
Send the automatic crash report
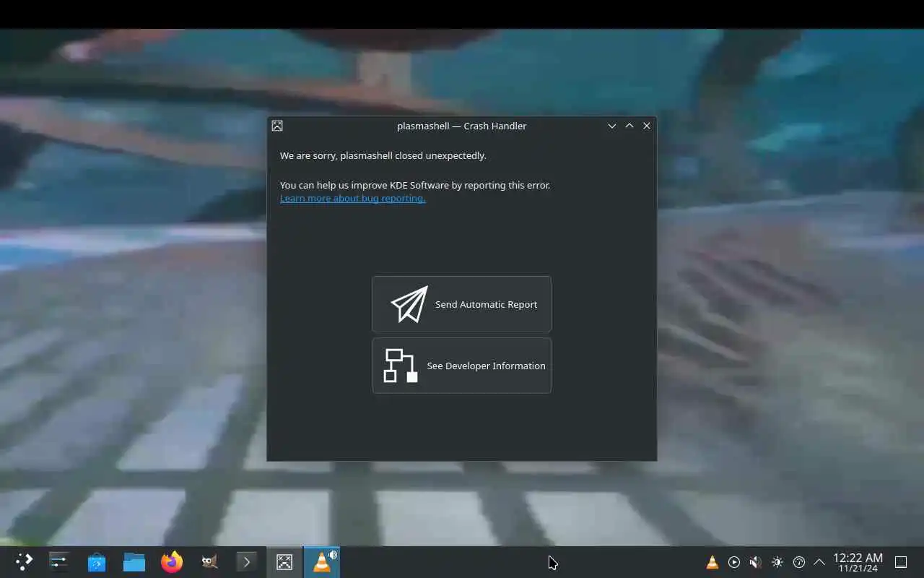(462, 304)
